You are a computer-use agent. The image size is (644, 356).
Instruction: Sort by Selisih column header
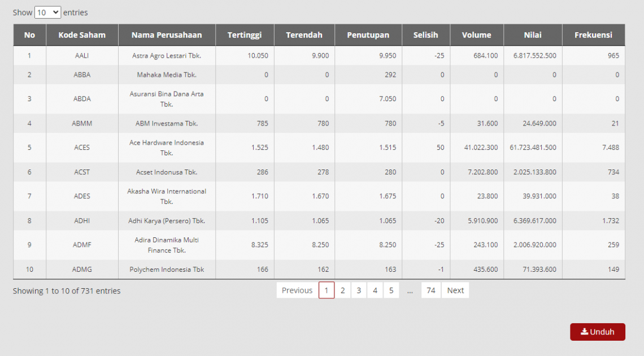426,35
